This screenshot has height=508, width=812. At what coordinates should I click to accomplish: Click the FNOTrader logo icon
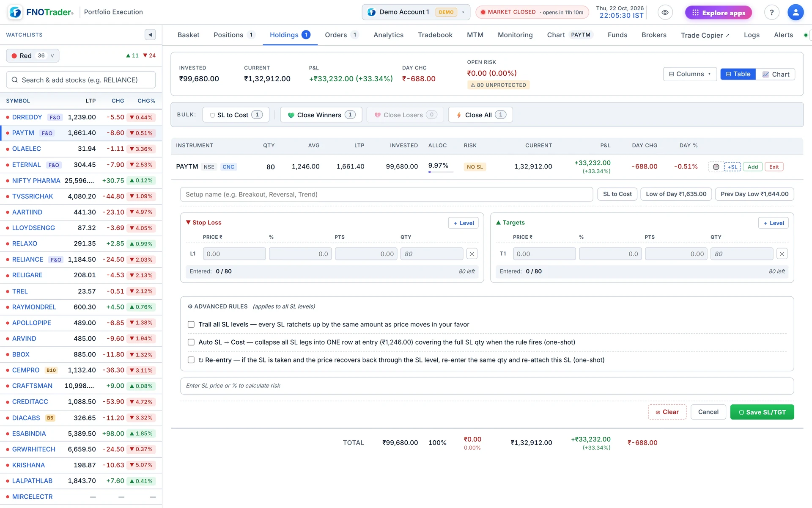tap(15, 12)
